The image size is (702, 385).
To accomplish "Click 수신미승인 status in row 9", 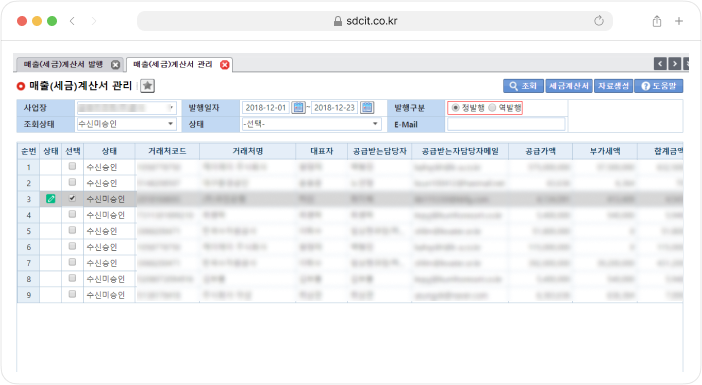I will (105, 295).
